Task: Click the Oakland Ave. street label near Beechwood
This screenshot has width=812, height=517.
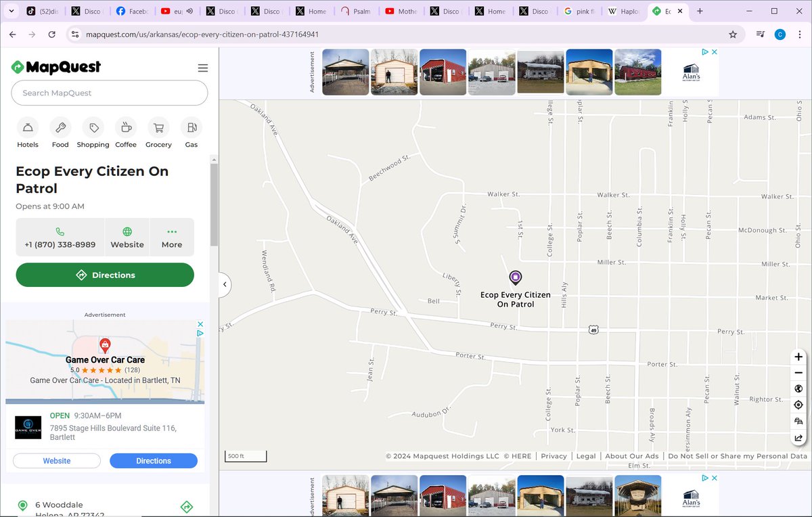Action: pos(265,120)
